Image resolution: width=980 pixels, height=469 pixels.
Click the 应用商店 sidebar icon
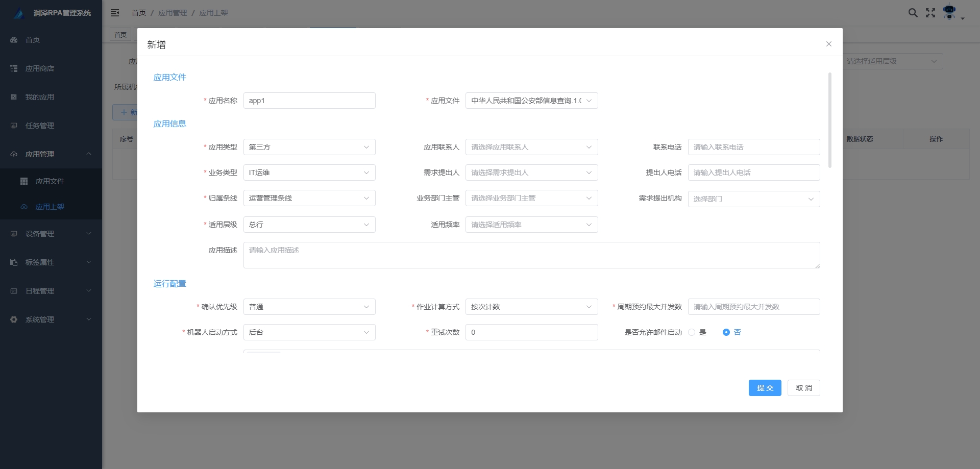coord(14,68)
